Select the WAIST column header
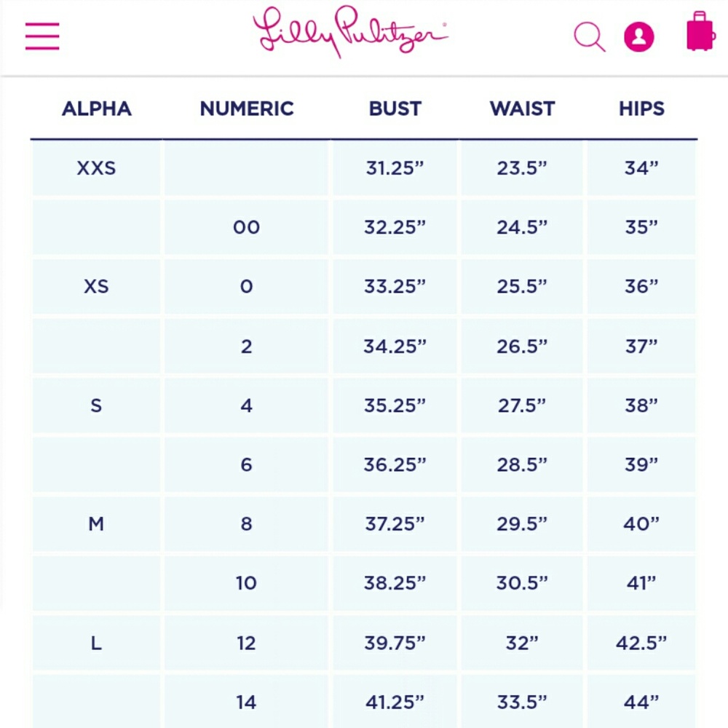This screenshot has width=728, height=728. [522, 108]
